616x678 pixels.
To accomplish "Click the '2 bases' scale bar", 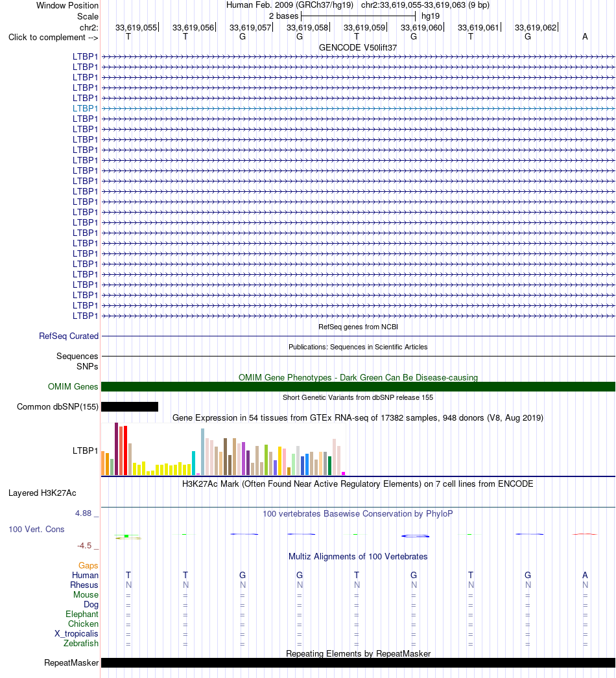I will coord(358,16).
